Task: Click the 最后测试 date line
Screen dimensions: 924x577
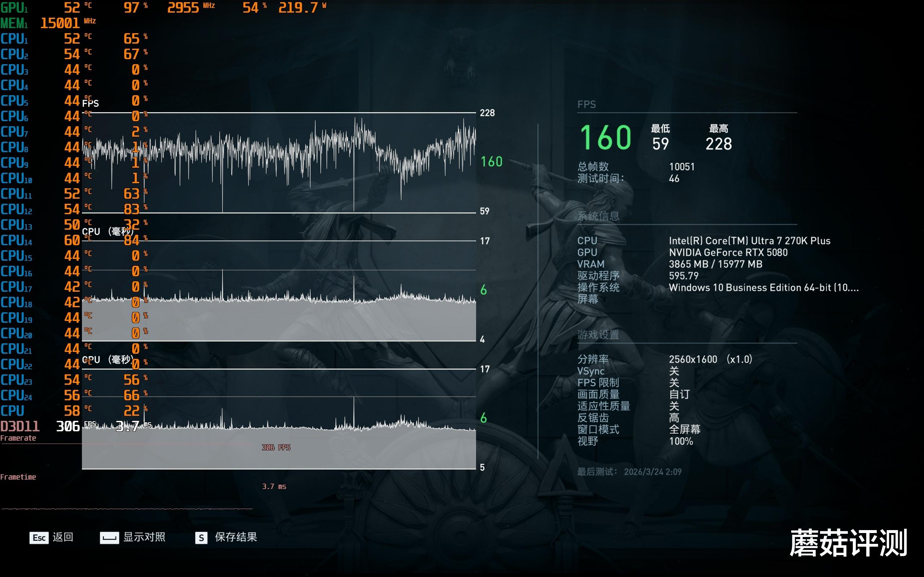Action: coord(629,472)
